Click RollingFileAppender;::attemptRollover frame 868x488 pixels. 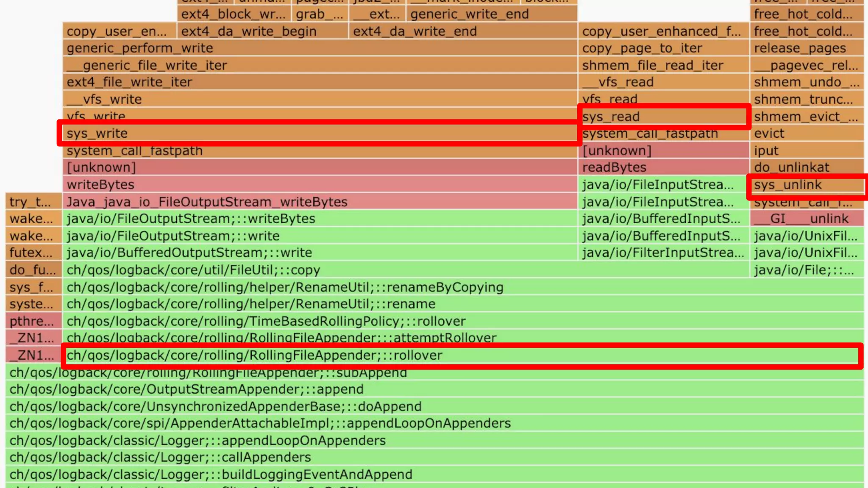pyautogui.click(x=463, y=338)
